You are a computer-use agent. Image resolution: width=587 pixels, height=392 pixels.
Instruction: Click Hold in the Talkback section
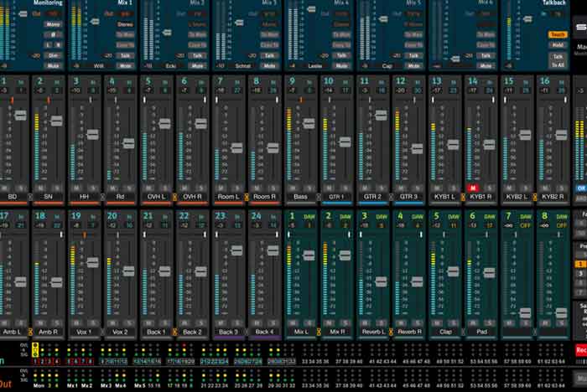tap(558, 45)
